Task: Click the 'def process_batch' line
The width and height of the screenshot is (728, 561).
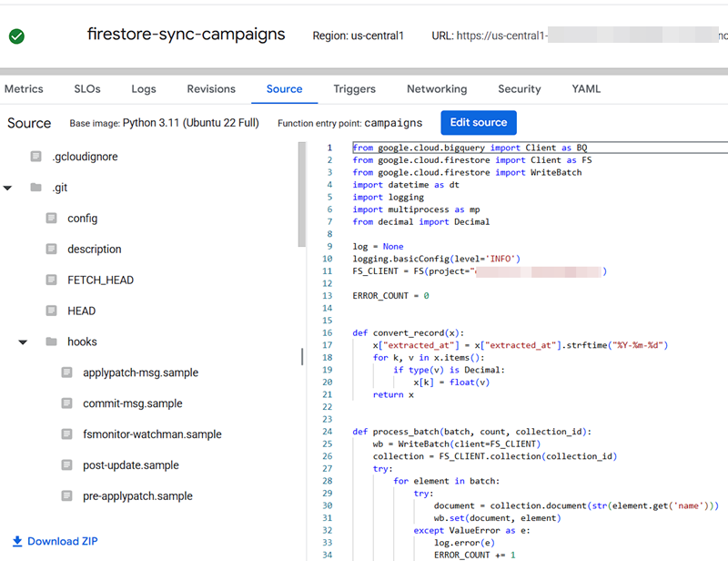Action: point(471,432)
